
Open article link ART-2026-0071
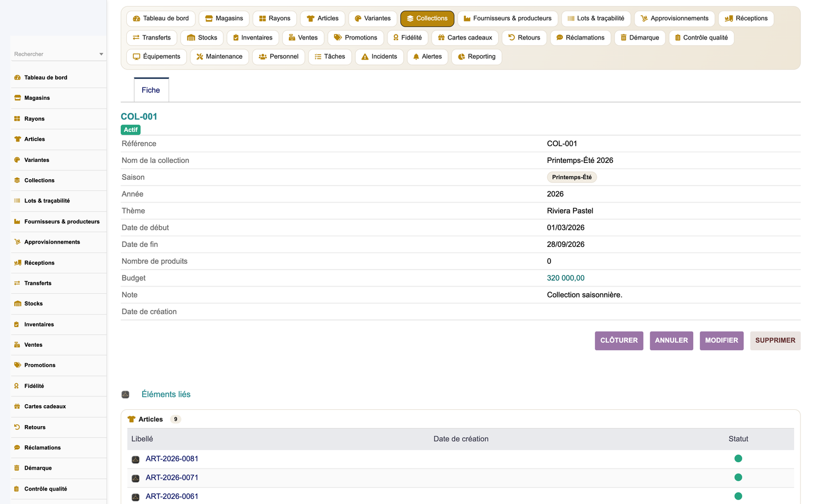(172, 478)
